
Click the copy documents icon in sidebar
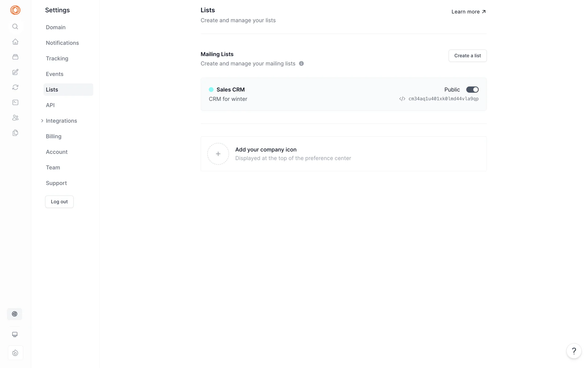click(x=15, y=133)
